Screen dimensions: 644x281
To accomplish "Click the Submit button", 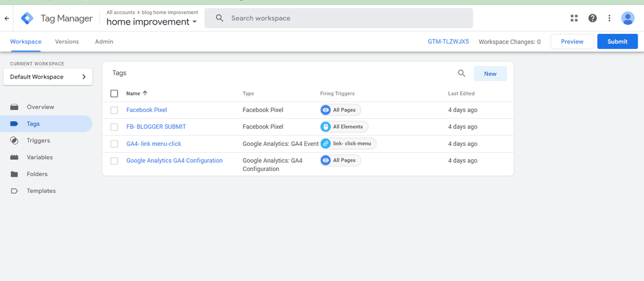I will tap(618, 41).
